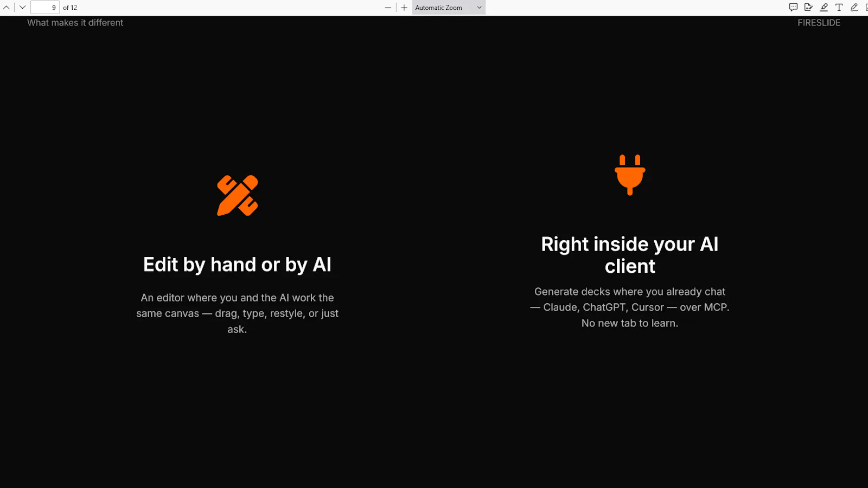Go to the previous page arrow
Image resolution: width=868 pixels, height=488 pixels.
(7, 8)
